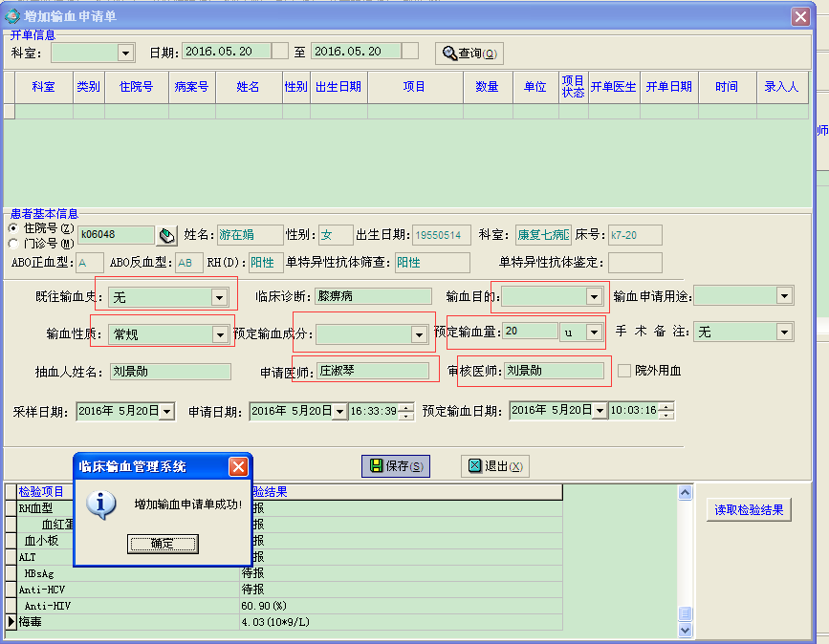Click the 临床诊断 field showing 膝痹病
Screen dimensions: 829x644
point(373,296)
